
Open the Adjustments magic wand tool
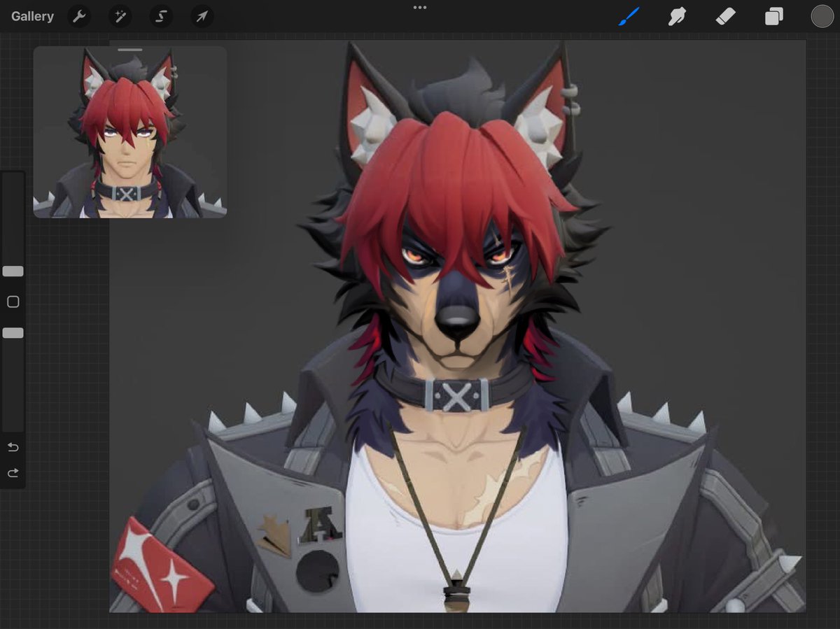120,16
